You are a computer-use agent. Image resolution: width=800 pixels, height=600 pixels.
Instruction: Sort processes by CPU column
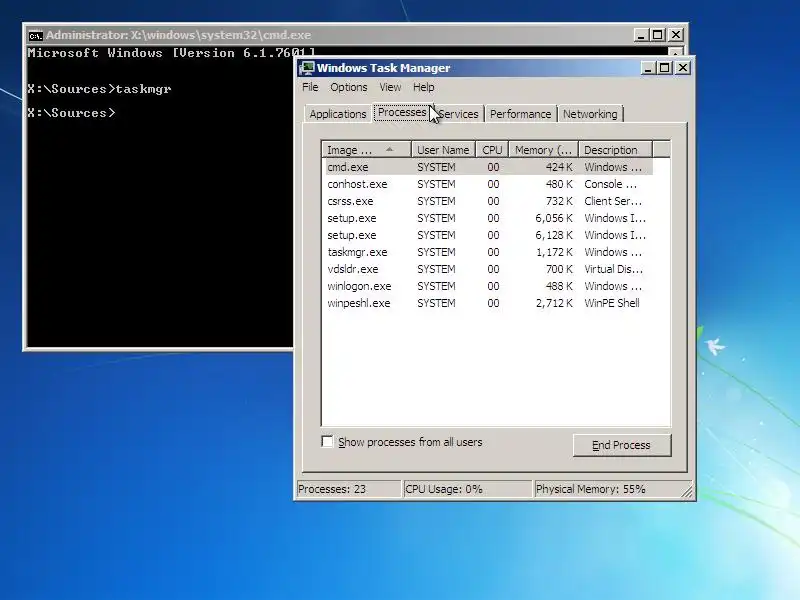(492, 150)
